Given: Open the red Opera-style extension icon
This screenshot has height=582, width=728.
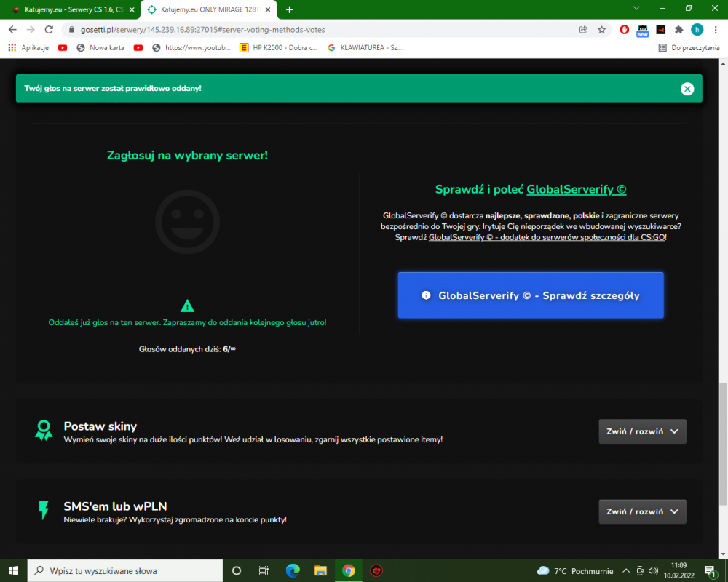Looking at the screenshot, I should (x=625, y=30).
